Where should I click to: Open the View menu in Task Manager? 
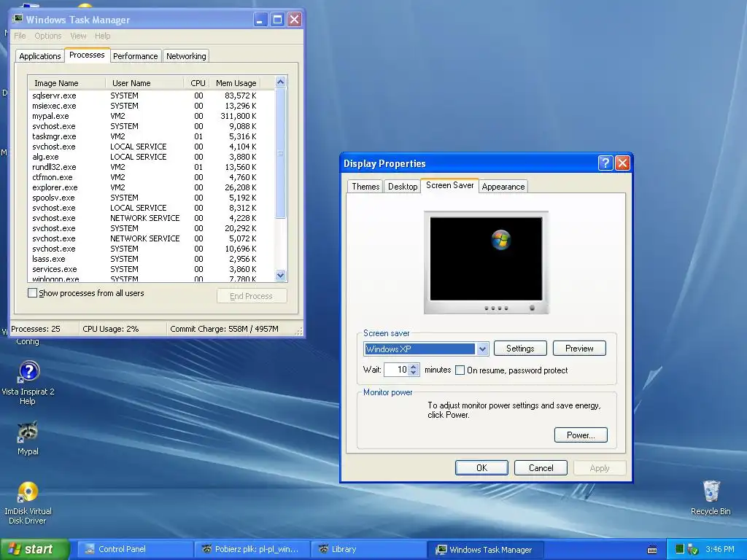[78, 36]
